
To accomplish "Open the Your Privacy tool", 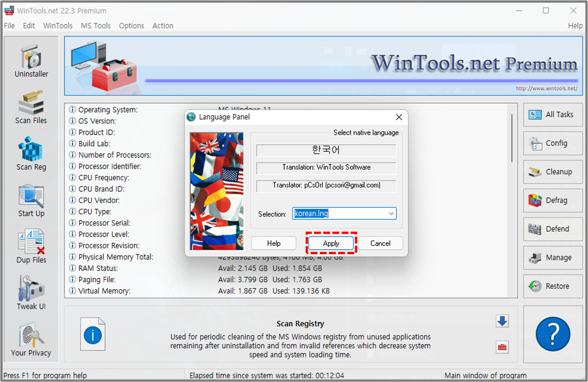I will pos(31,340).
